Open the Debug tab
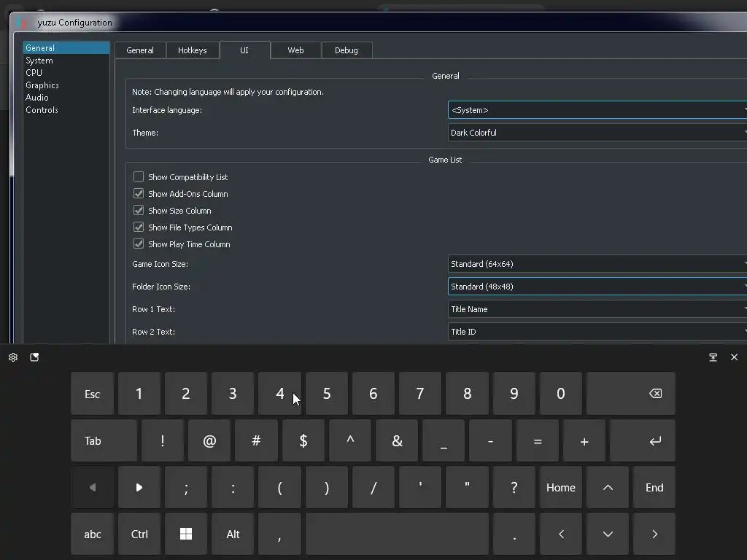 pyautogui.click(x=347, y=50)
